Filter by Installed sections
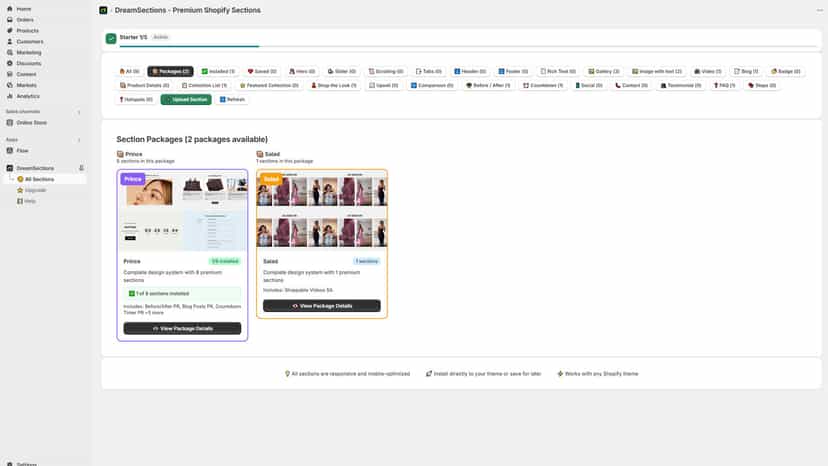This screenshot has width=828, height=466. click(x=218, y=71)
